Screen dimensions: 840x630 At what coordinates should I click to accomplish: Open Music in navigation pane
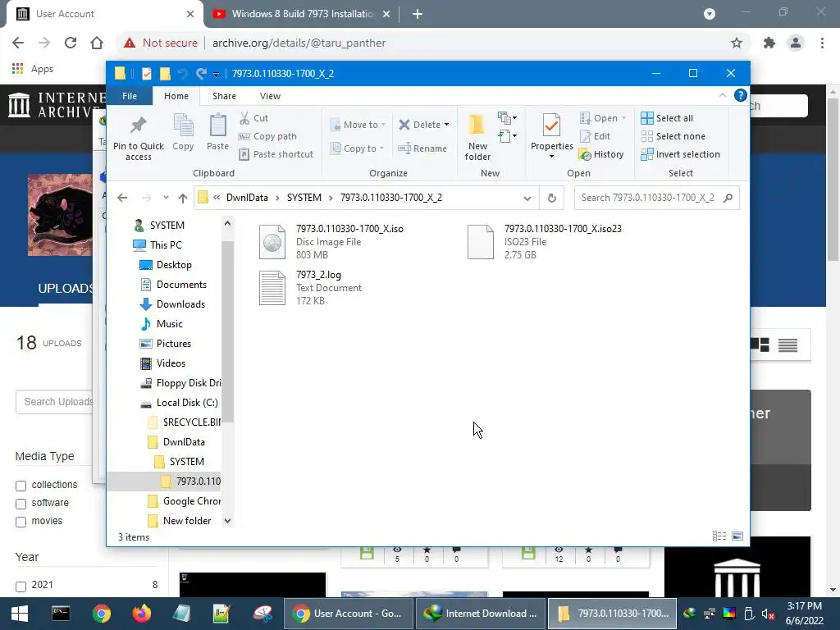(x=161, y=323)
